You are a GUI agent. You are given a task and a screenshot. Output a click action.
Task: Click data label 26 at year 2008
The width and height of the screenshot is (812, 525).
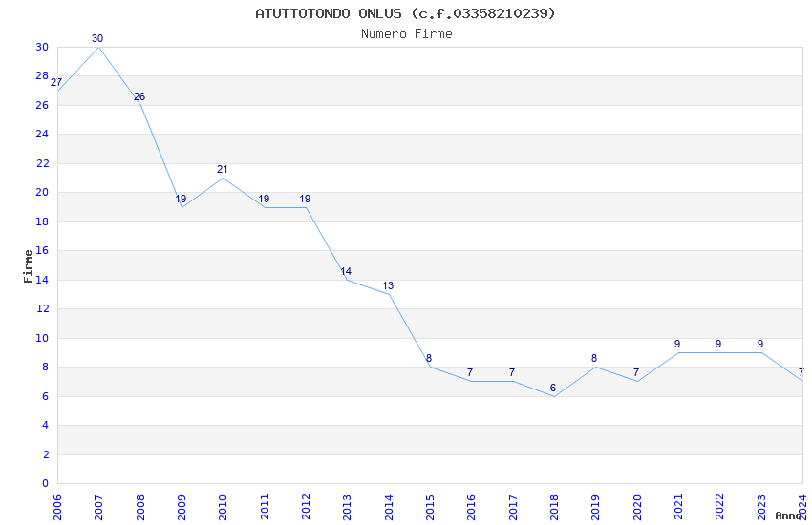point(139,96)
